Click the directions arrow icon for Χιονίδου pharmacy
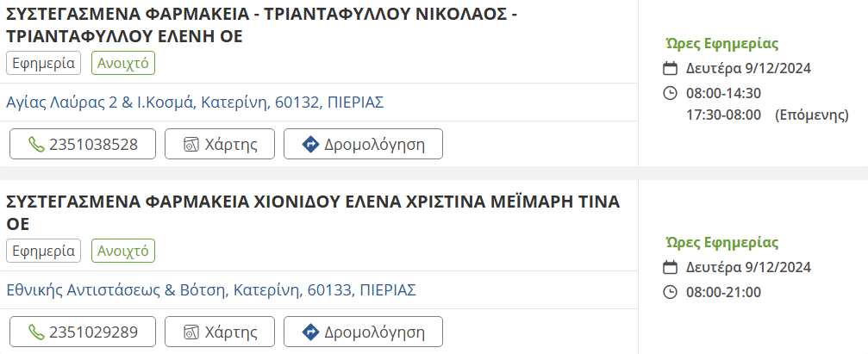The height and width of the screenshot is (354, 868). pyautogui.click(x=310, y=332)
